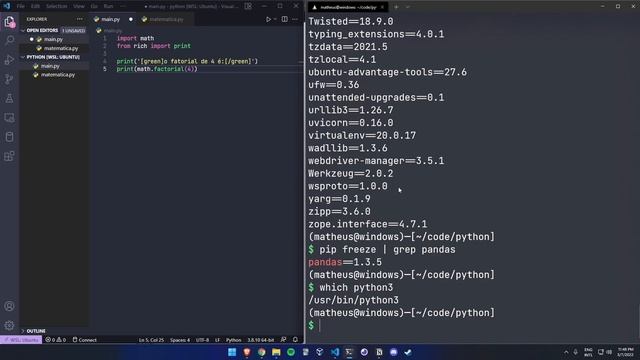
Task: Open the Manage gear in activity bar
Action: (9, 325)
